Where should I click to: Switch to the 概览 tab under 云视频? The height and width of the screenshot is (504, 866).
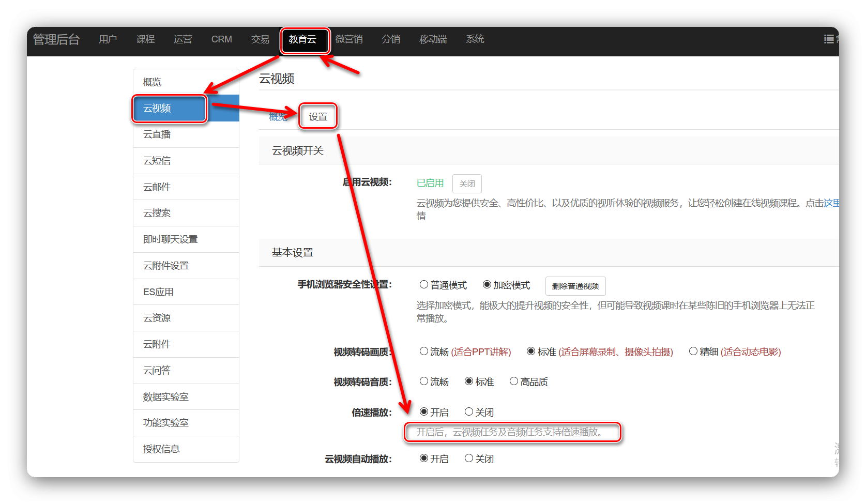pyautogui.click(x=278, y=117)
